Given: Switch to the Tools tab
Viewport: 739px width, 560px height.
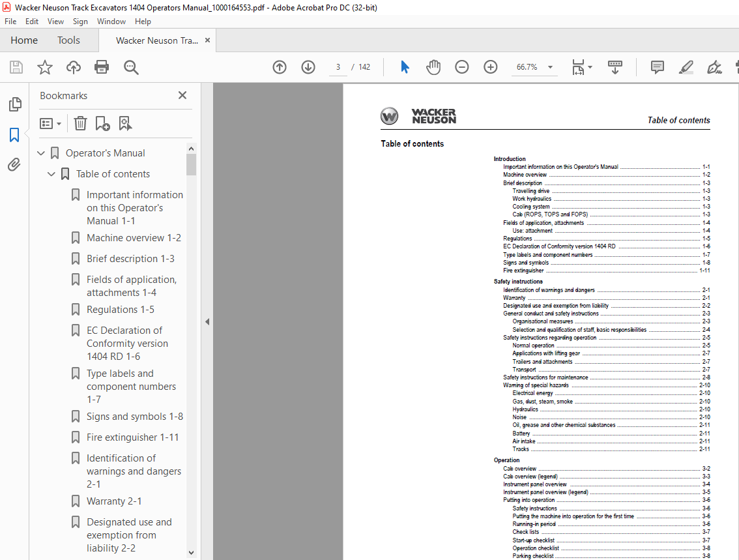Looking at the screenshot, I should pos(69,40).
